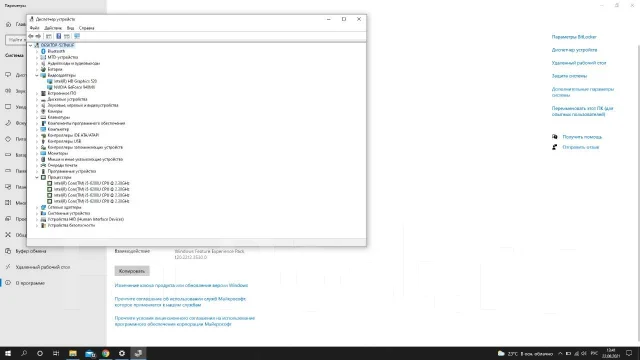Click the 'Получить помощь' icon in Settings
The width and height of the screenshot is (640, 360).
point(555,137)
